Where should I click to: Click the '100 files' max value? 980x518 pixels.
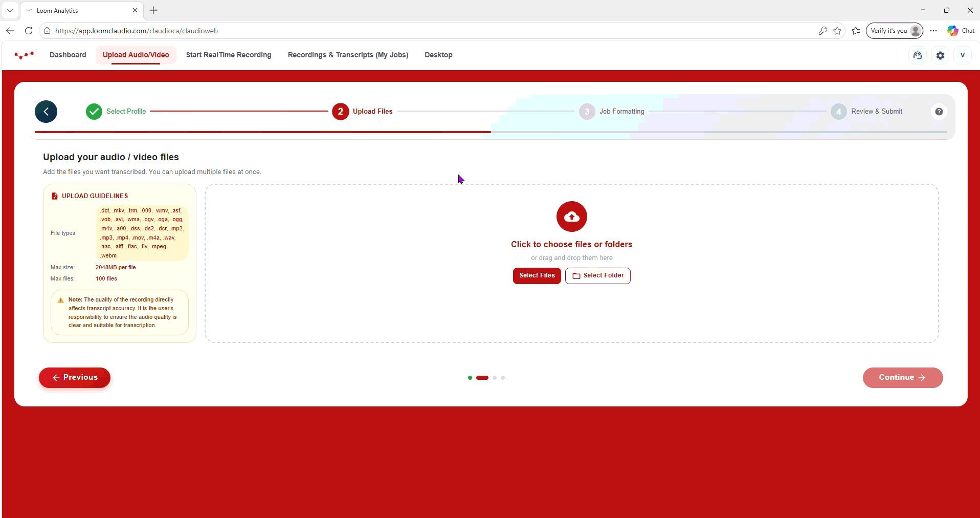(106, 279)
